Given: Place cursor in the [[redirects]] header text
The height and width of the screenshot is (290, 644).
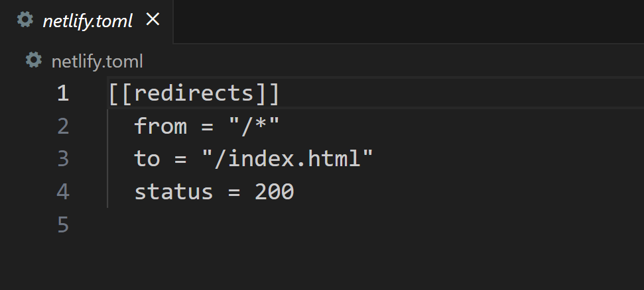Looking at the screenshot, I should click(x=194, y=93).
